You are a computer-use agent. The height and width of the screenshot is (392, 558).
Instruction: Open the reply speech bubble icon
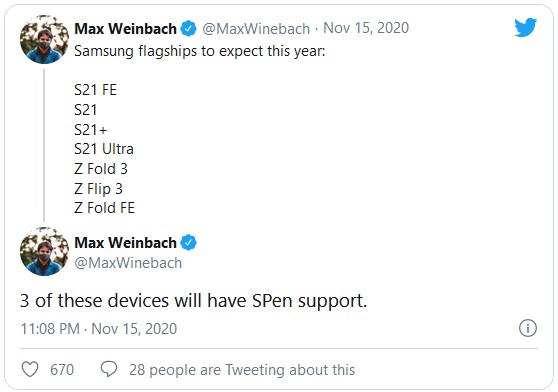[109, 369]
